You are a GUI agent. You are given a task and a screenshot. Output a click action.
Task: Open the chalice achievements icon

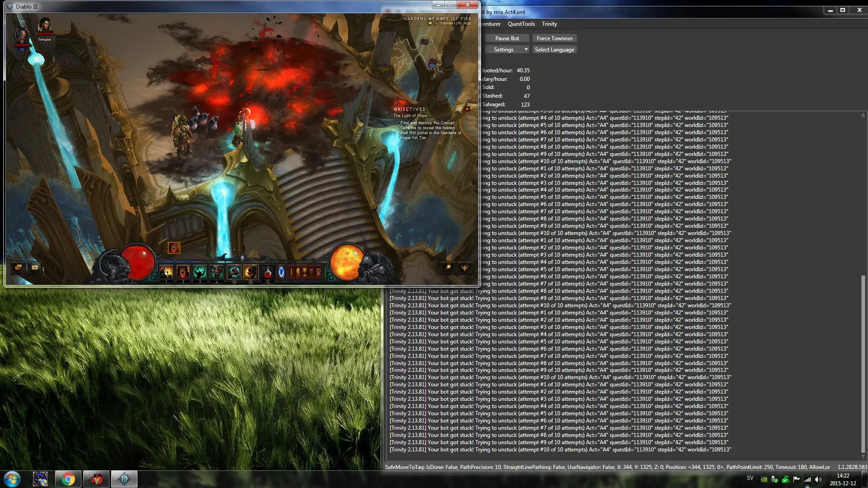tap(305, 272)
